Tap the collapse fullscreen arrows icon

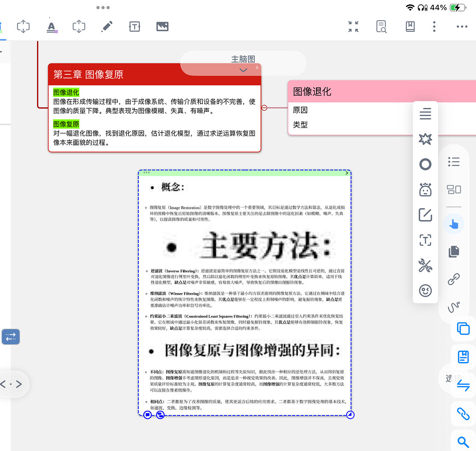click(x=353, y=26)
